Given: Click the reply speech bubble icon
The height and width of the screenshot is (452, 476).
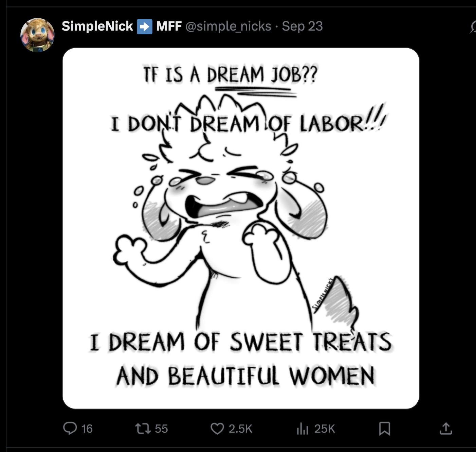Looking at the screenshot, I should tap(70, 428).
